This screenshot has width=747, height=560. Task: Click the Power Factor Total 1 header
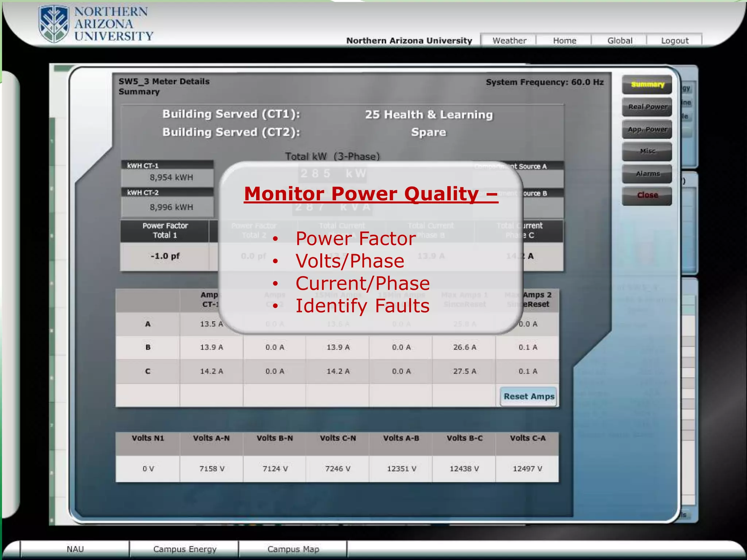(x=165, y=230)
